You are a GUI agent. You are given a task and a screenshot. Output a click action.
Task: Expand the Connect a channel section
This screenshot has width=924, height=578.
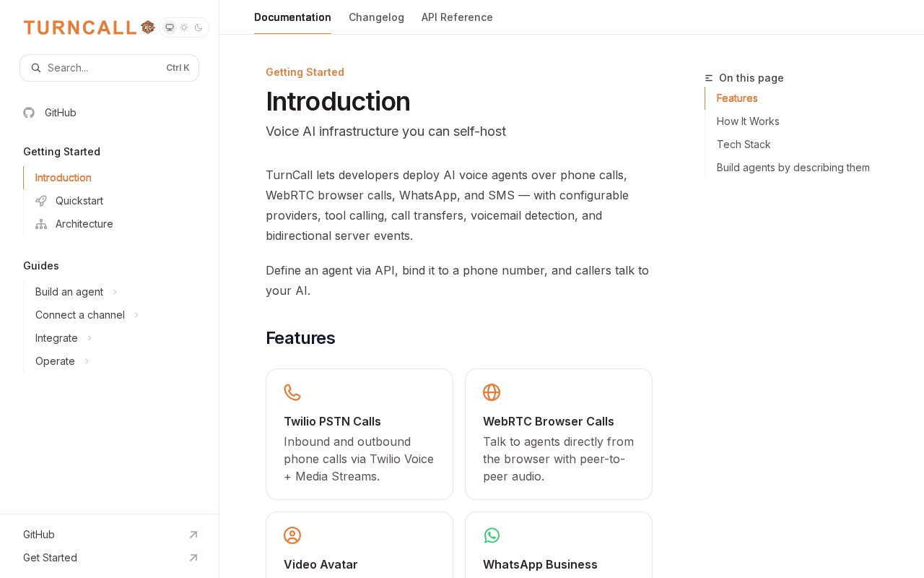(x=87, y=315)
